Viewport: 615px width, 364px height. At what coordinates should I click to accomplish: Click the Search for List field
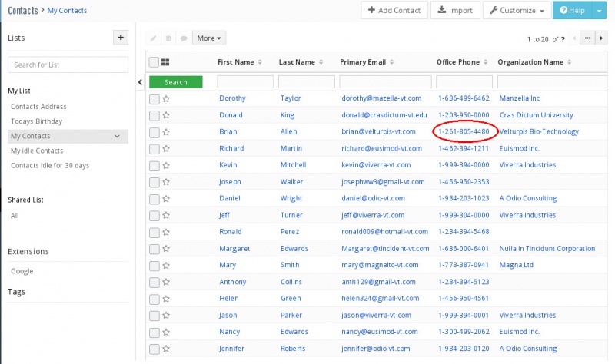68,65
